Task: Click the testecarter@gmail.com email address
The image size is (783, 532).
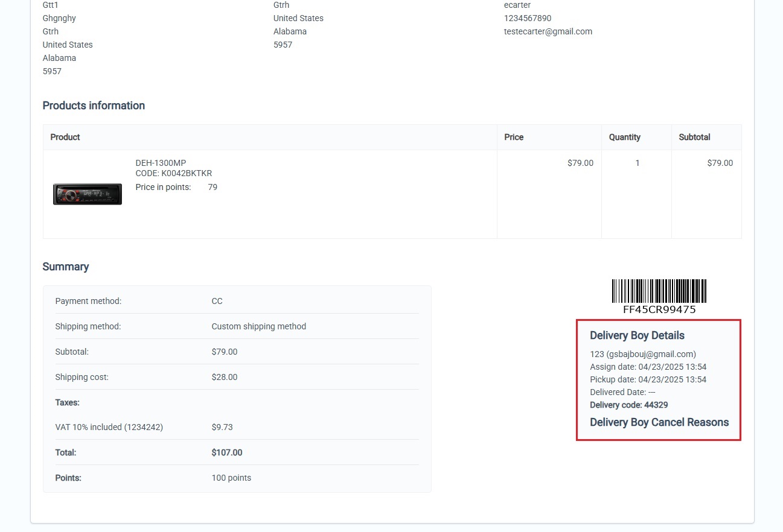Action: 548,31
